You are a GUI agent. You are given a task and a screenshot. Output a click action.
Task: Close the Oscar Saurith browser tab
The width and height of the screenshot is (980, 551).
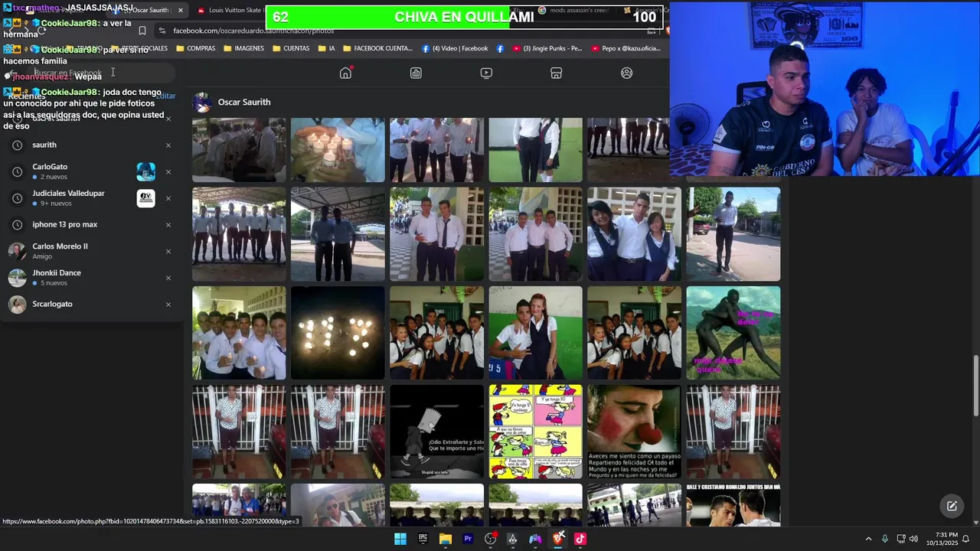pos(181,10)
